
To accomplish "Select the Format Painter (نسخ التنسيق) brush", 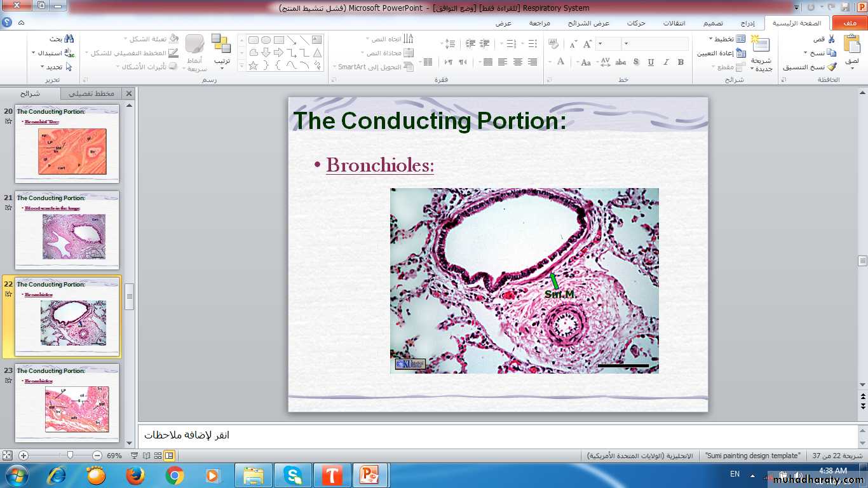I will point(832,67).
